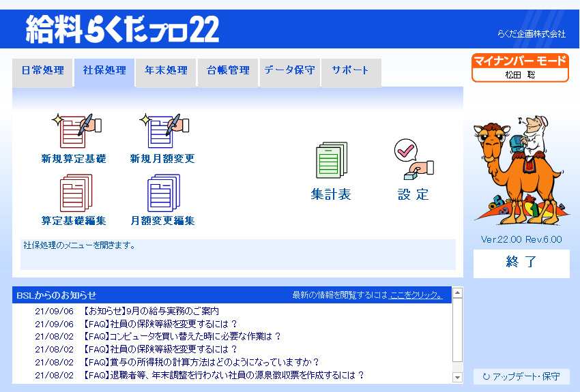
Task: Open 【お知らせ】9月の給与実務のご案内 news item
Action: [x=151, y=311]
